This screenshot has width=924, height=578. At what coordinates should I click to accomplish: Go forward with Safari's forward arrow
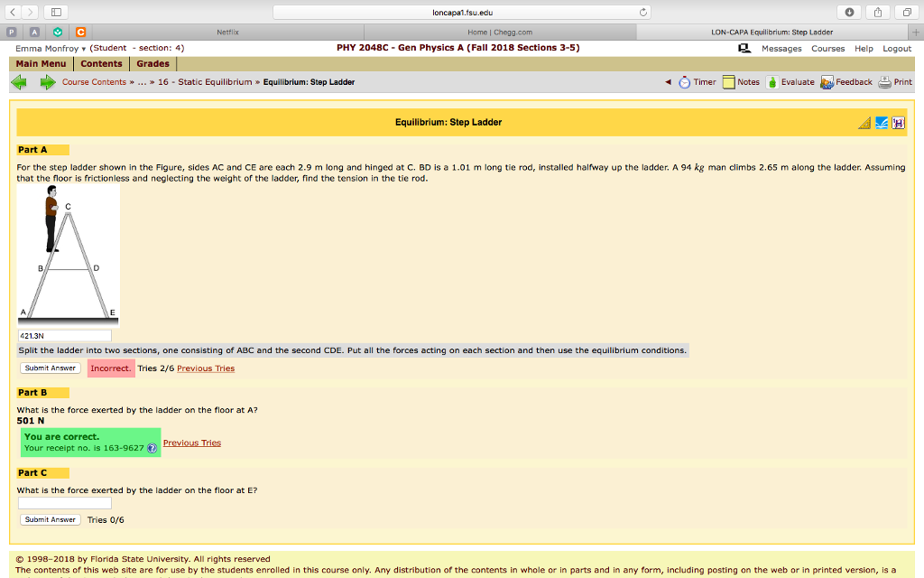click(30, 12)
